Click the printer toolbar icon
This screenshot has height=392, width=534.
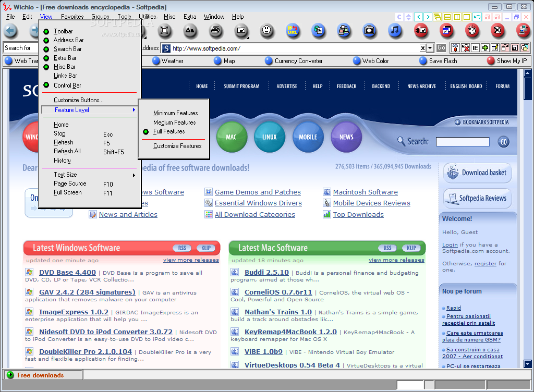215,31
